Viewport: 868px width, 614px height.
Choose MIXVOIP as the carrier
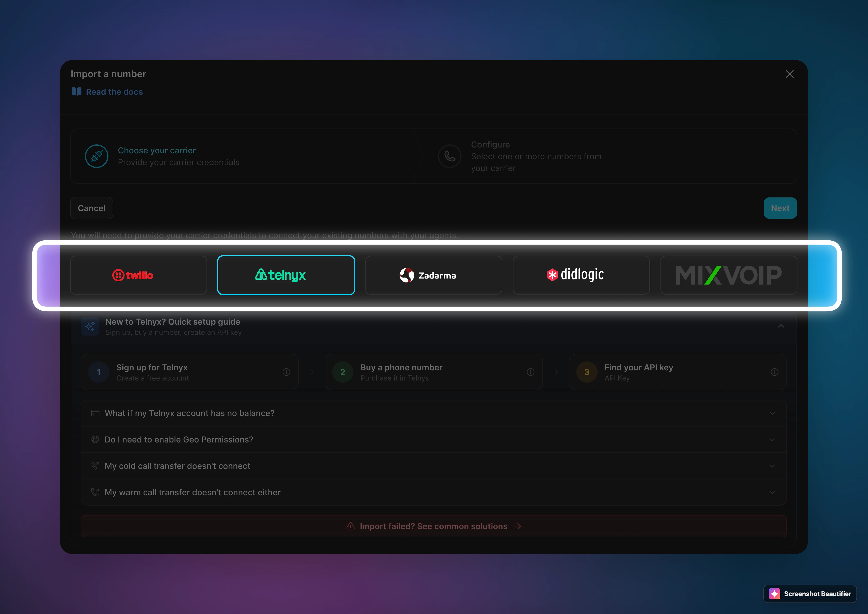(728, 275)
